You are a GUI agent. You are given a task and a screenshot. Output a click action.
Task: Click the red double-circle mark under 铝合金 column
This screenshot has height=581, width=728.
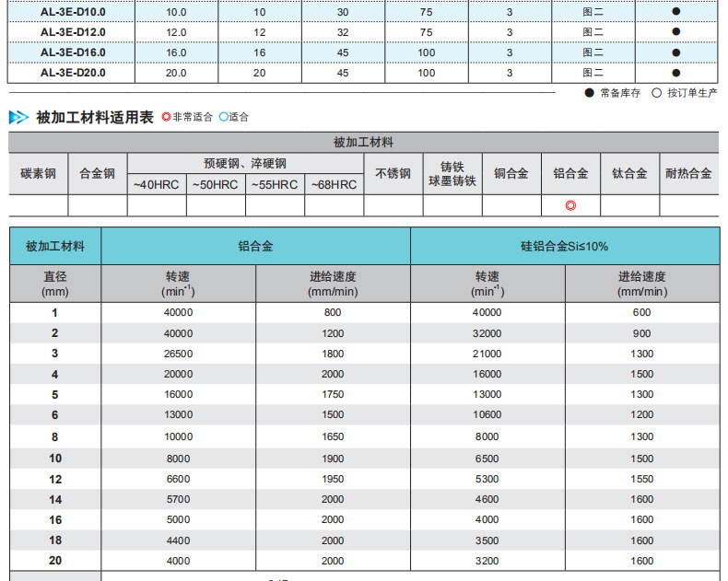tap(570, 205)
